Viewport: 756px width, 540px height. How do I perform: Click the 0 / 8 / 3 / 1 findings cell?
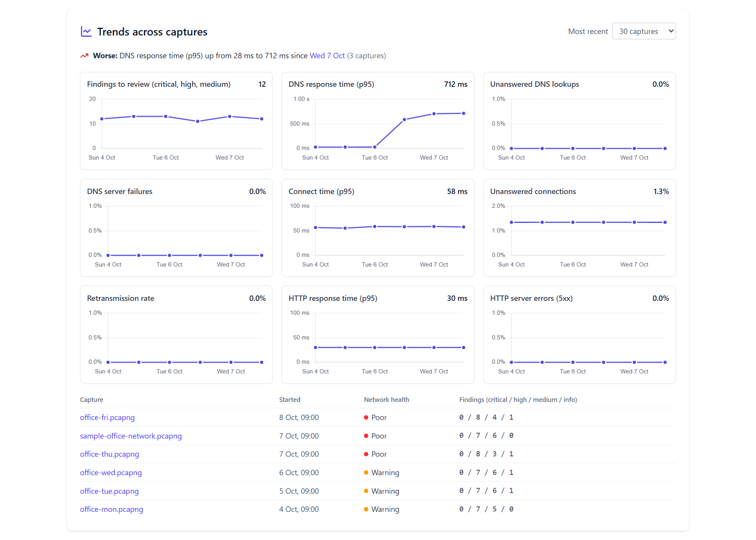point(486,454)
